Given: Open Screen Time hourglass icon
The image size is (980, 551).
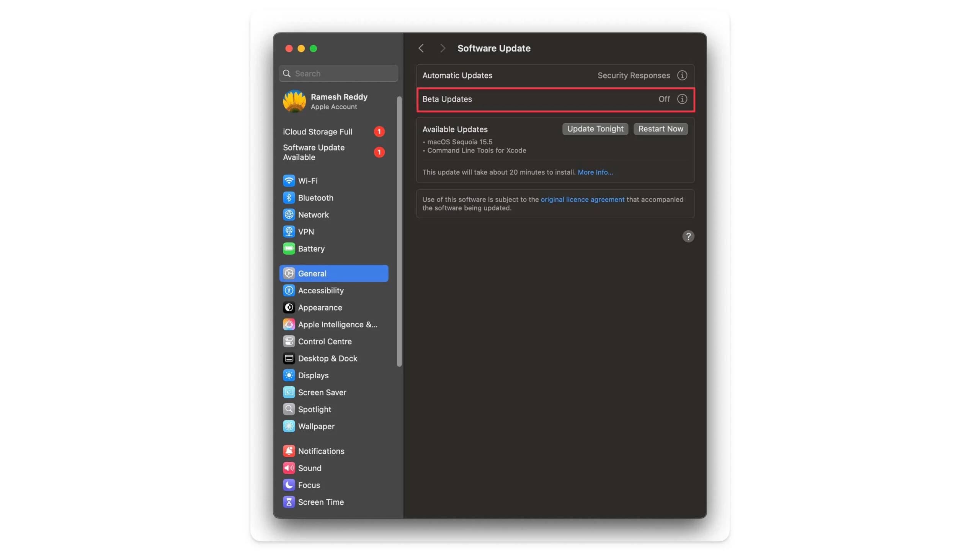Looking at the screenshot, I should click(289, 502).
